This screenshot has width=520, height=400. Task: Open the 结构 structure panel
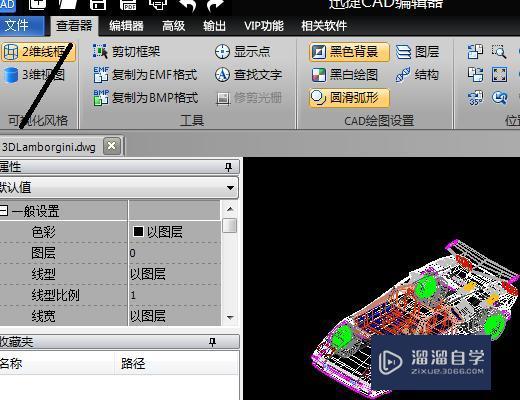click(417, 75)
